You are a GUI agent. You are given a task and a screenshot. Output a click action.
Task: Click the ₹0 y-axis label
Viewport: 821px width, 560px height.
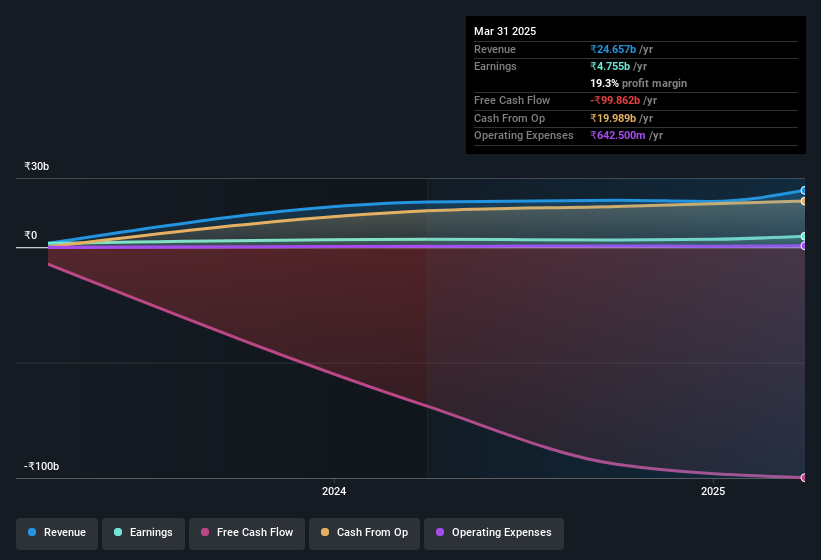[30, 236]
